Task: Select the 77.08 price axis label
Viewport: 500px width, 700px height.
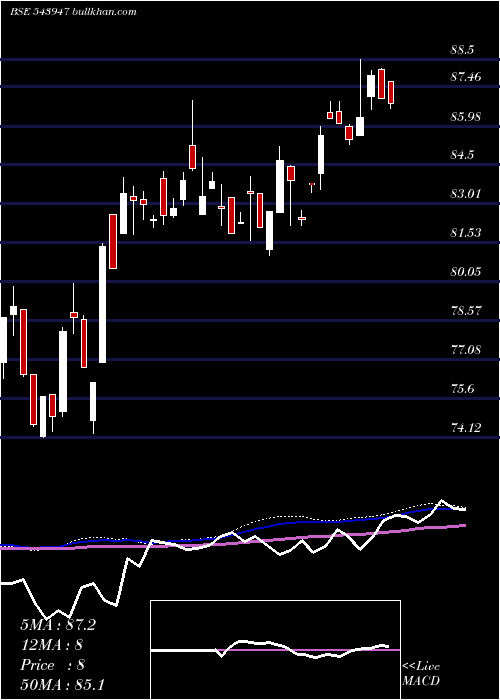Action: (x=466, y=349)
